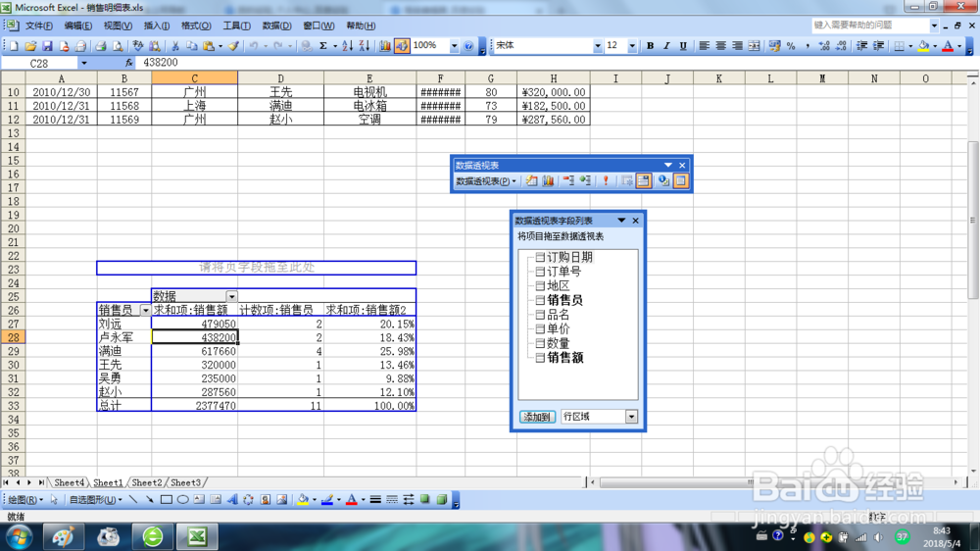Open the zoom percentage dropdown

[x=454, y=46]
